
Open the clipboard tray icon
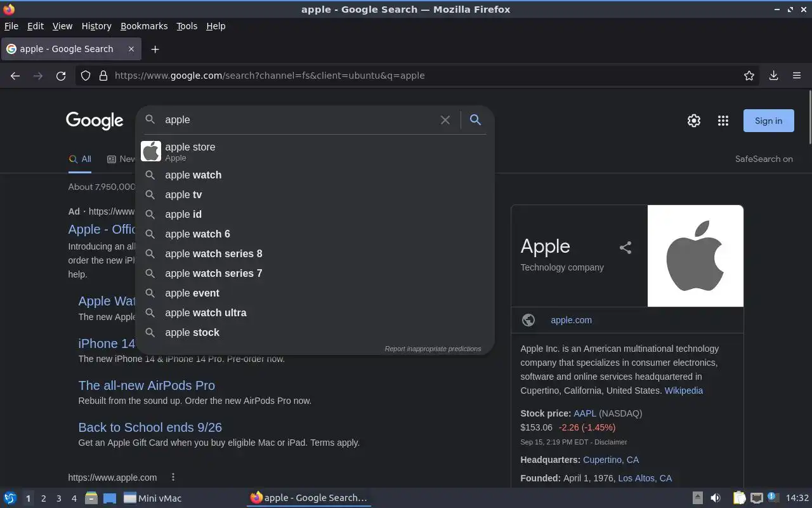click(x=739, y=498)
